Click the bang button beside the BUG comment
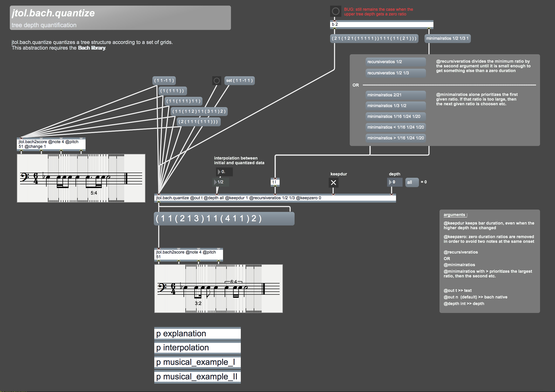Screen dimensions: 555x392 tap(335, 11)
